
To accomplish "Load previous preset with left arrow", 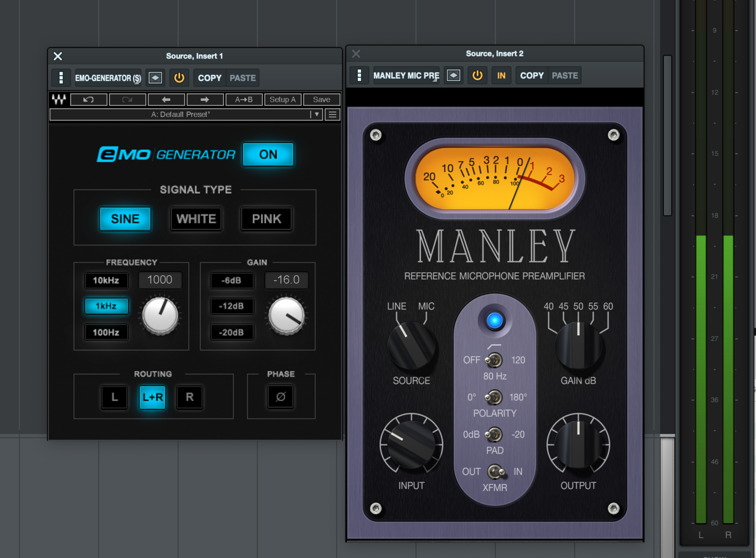I will pyautogui.click(x=166, y=100).
